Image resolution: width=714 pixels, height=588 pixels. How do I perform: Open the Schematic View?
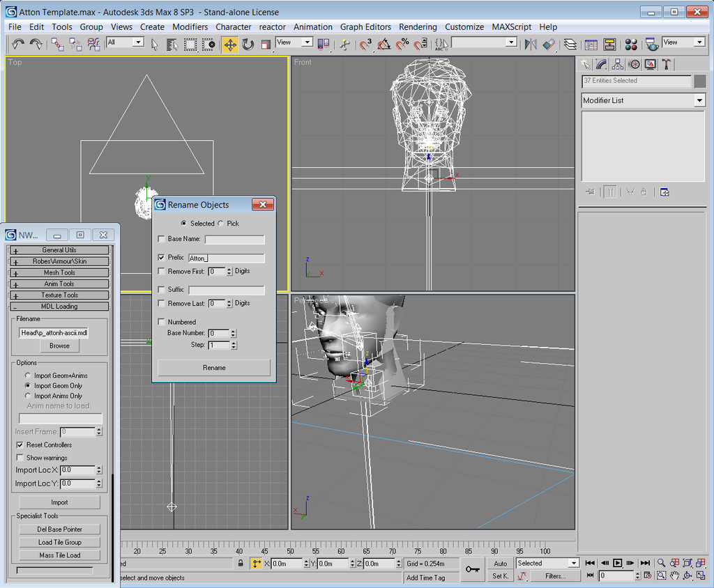coord(609,44)
